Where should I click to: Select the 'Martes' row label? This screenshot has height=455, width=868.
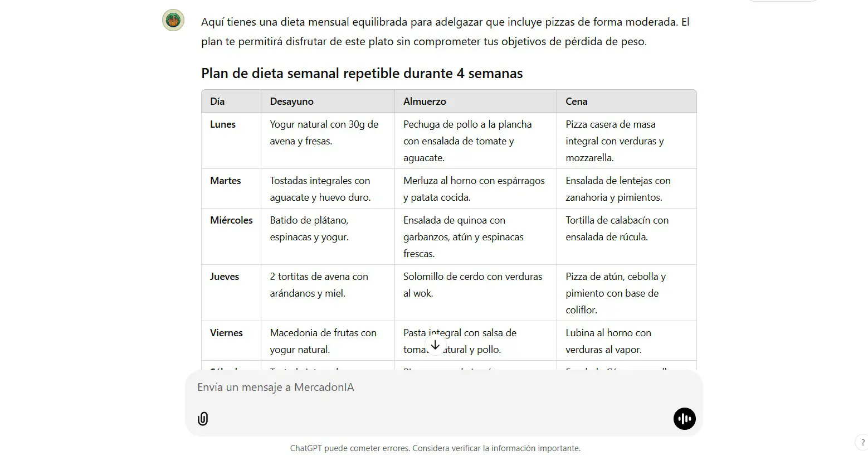226,181
